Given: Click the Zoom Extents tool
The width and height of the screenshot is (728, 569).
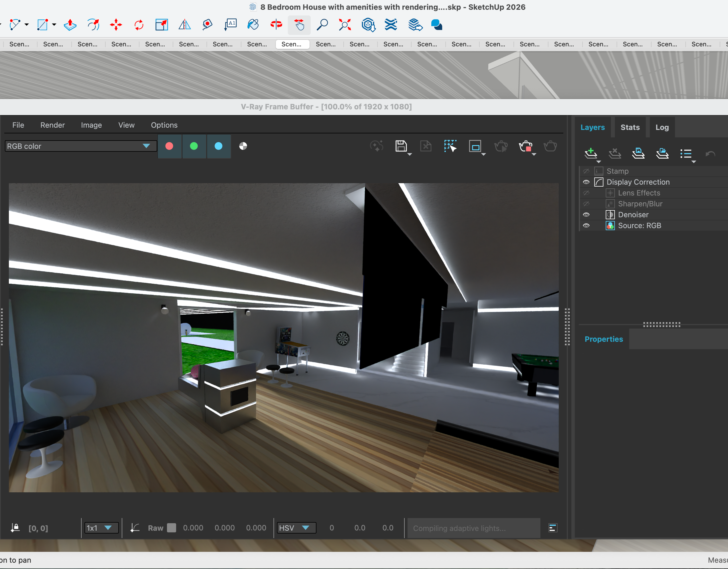Looking at the screenshot, I should pyautogui.click(x=345, y=25).
